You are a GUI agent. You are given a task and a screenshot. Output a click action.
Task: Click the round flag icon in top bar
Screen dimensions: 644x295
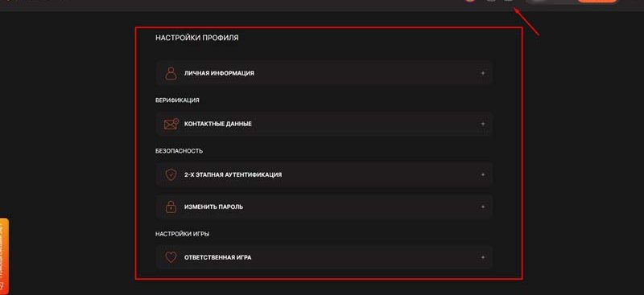471,1
